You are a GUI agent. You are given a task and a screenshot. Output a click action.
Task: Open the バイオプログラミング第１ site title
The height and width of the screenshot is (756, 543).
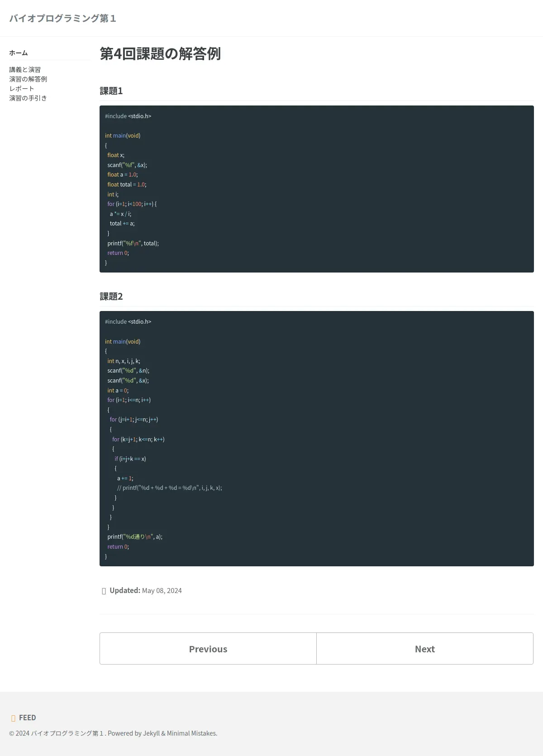click(x=62, y=18)
